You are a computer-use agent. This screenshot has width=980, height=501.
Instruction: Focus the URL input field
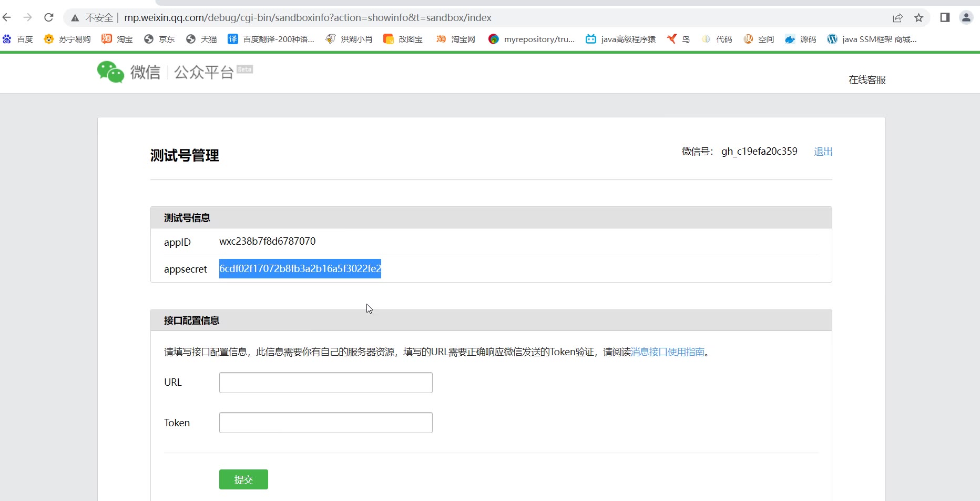click(326, 383)
